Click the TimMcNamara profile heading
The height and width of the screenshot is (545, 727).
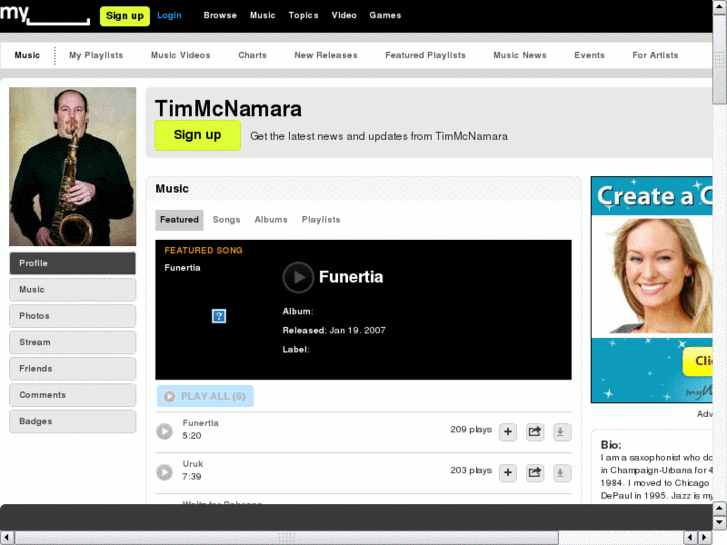(228, 109)
